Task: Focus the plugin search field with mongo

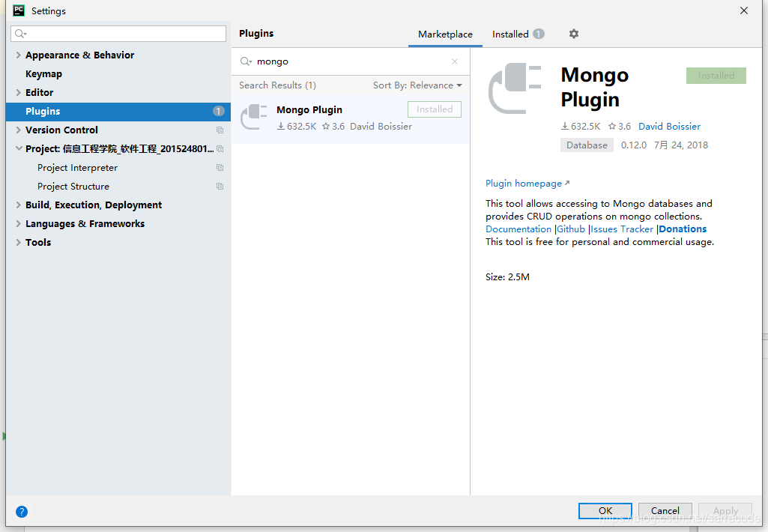Action: [x=350, y=61]
